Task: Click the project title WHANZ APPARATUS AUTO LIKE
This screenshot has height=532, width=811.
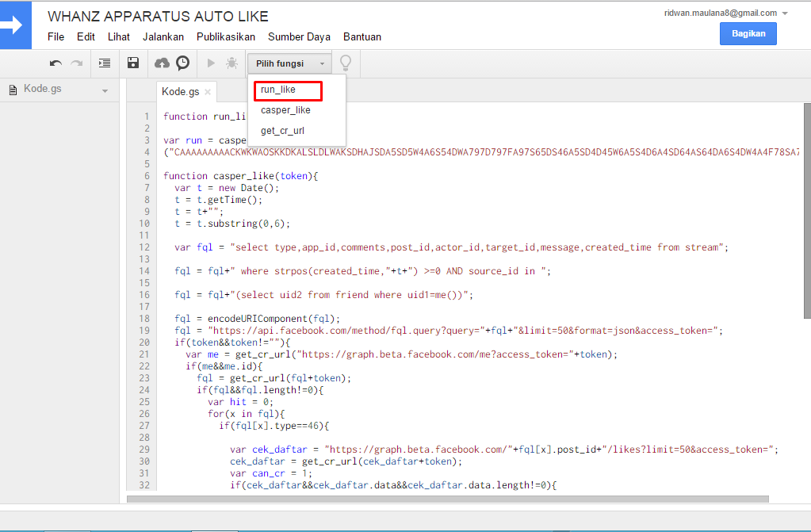Action: 158,17
